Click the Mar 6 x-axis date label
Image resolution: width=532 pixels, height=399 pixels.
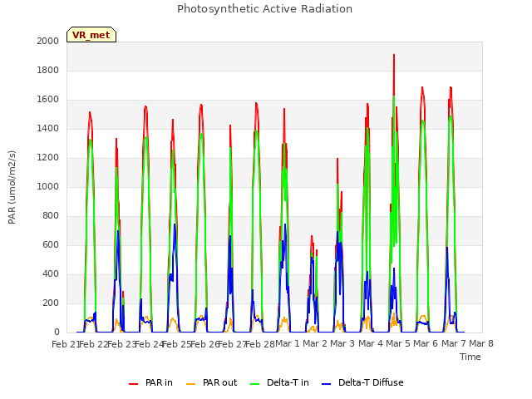click(426, 343)
